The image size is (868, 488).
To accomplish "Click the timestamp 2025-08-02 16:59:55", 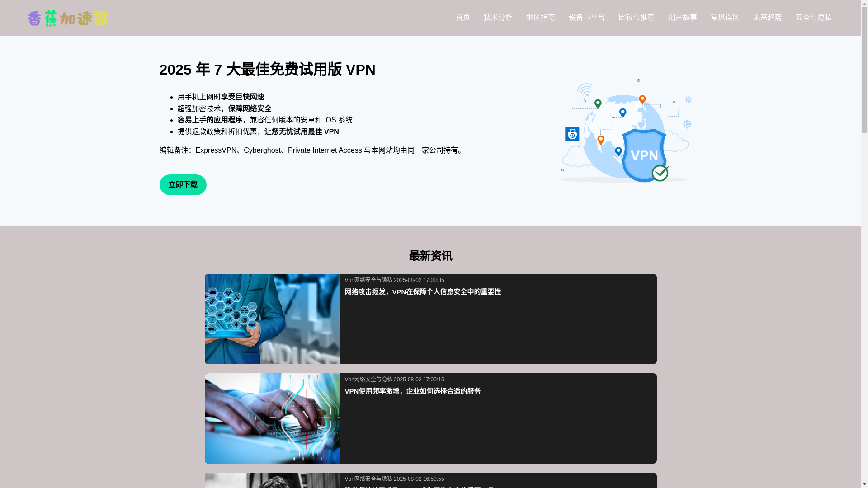I will pyautogui.click(x=419, y=479).
